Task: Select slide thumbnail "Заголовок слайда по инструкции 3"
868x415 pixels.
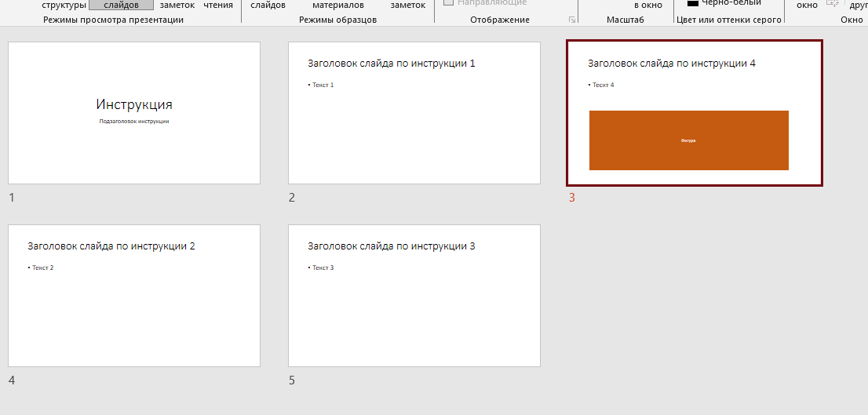Action: [x=414, y=296]
